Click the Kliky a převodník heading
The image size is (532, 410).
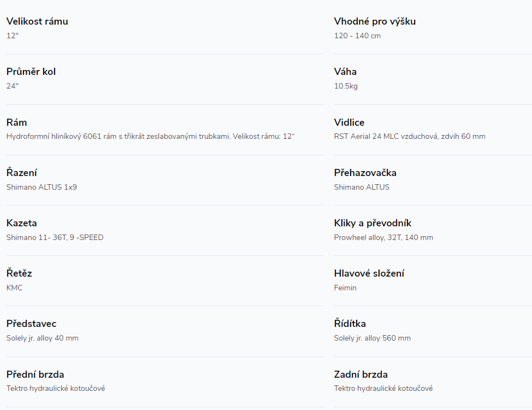click(373, 223)
